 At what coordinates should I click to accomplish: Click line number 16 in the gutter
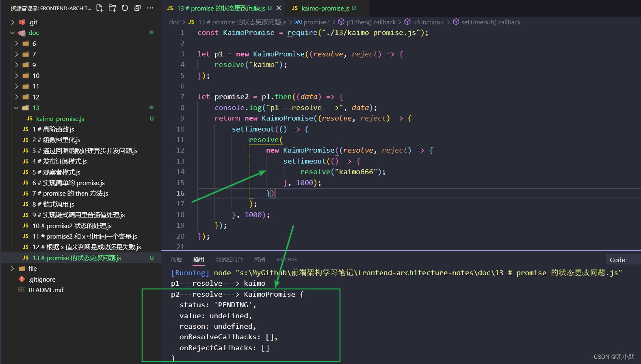click(180, 193)
